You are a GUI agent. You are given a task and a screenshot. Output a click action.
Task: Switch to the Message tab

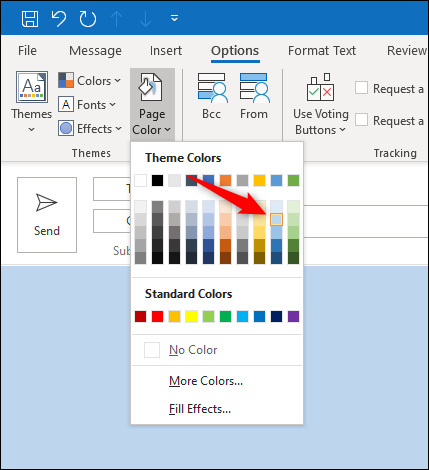95,51
